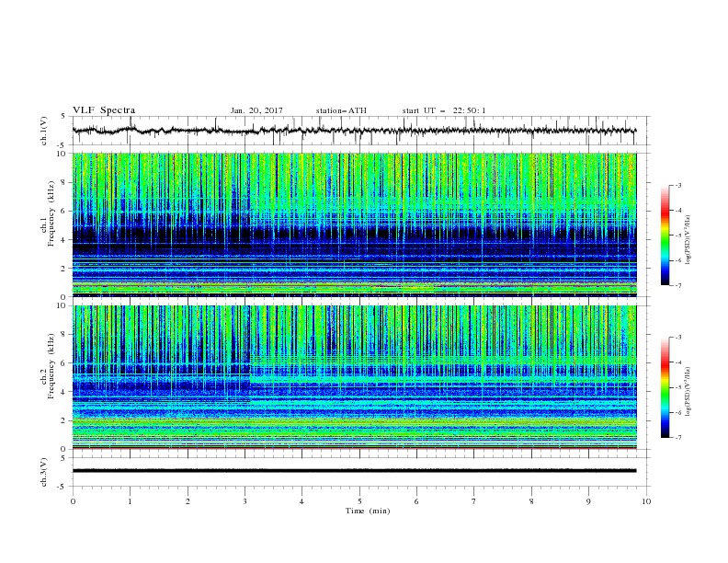728x563 pixels.
Task: Click the ch.2 spectrogram plot
Action: point(354,377)
